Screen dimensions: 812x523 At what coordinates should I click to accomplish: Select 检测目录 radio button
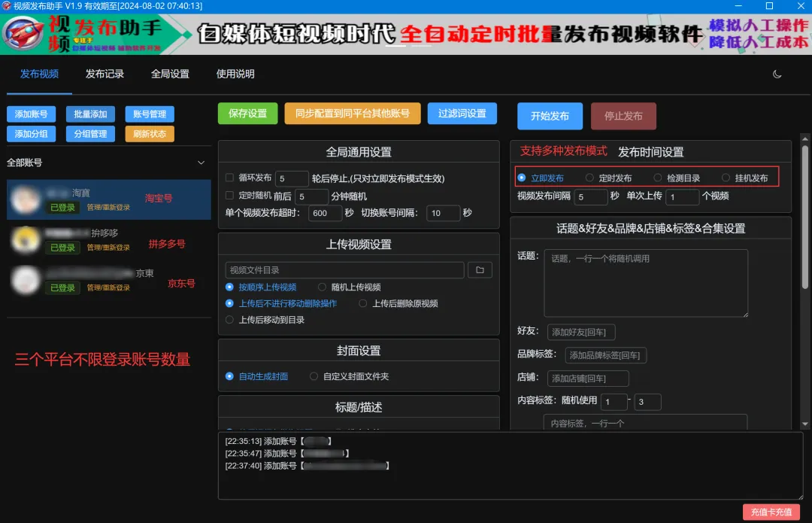658,178
